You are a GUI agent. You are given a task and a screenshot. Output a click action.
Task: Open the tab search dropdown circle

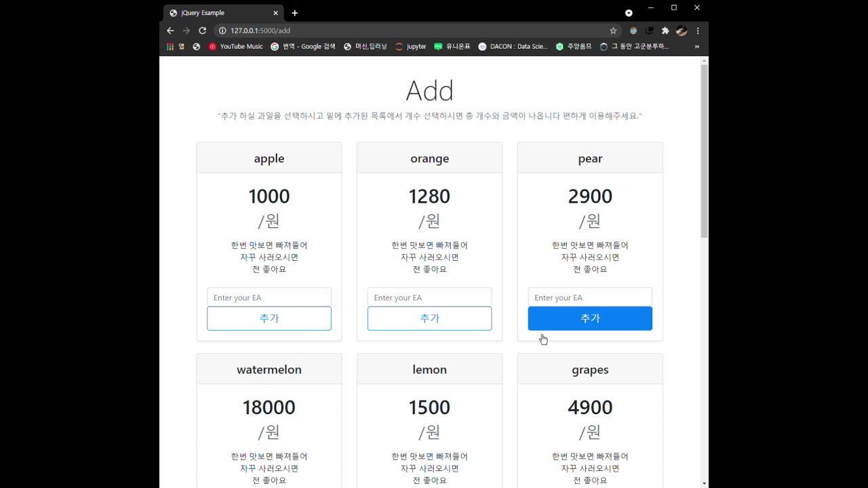629,13
